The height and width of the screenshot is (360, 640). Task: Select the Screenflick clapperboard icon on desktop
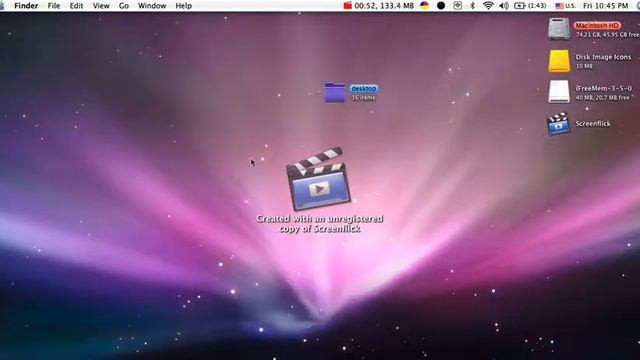(558, 124)
